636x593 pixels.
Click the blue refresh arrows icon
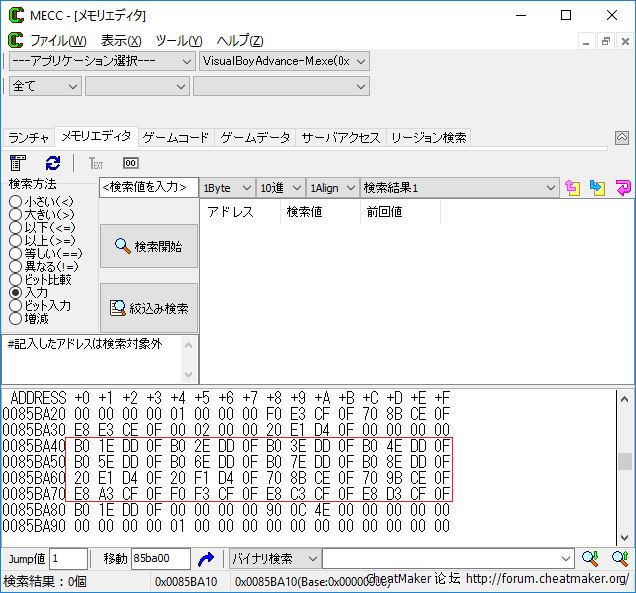click(52, 163)
